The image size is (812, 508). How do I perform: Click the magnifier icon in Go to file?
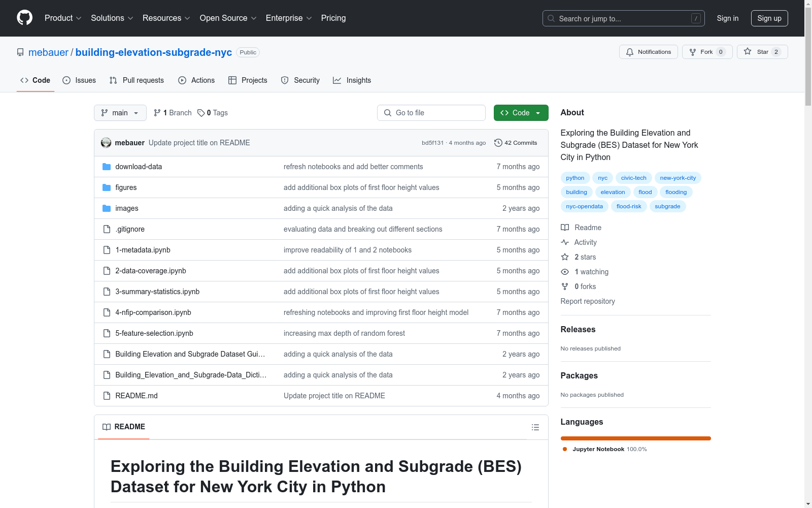tap(388, 113)
